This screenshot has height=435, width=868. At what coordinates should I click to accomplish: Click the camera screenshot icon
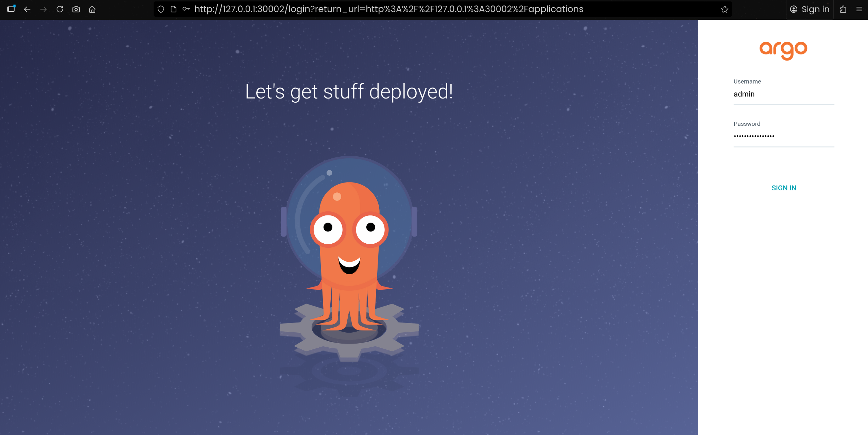coord(76,9)
